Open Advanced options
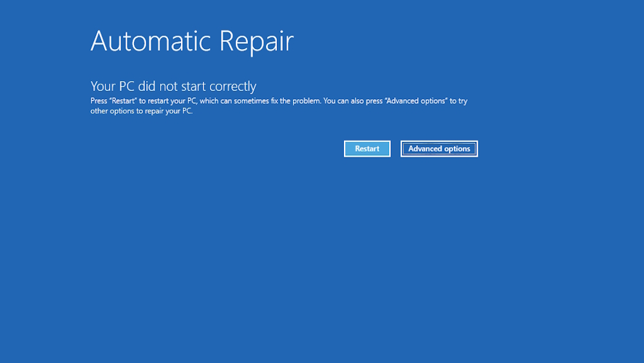The height and width of the screenshot is (363, 644). 439,149
